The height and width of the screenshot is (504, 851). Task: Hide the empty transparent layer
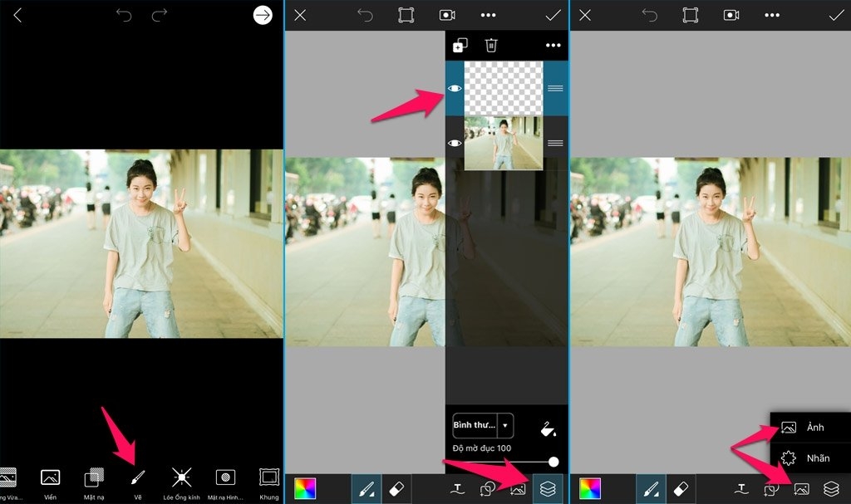(x=455, y=88)
